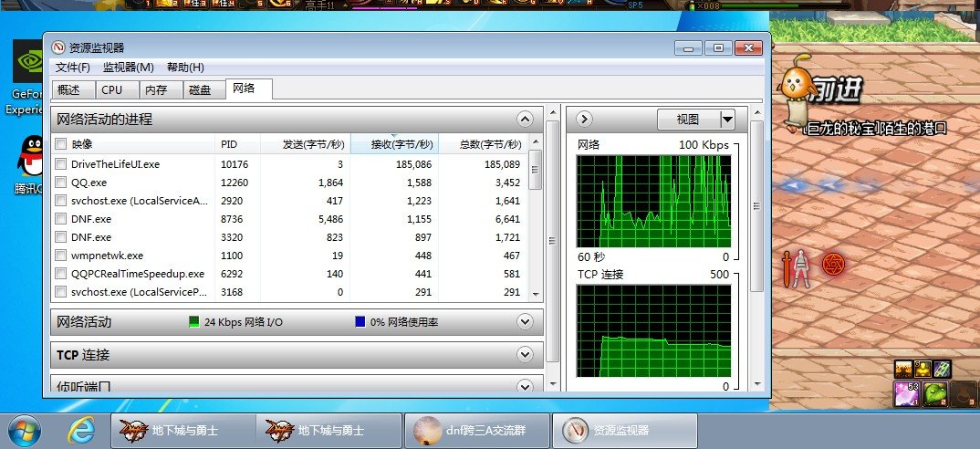Sort by 发送(字节/秒) column header
This screenshot has height=449, width=980.
305,144
